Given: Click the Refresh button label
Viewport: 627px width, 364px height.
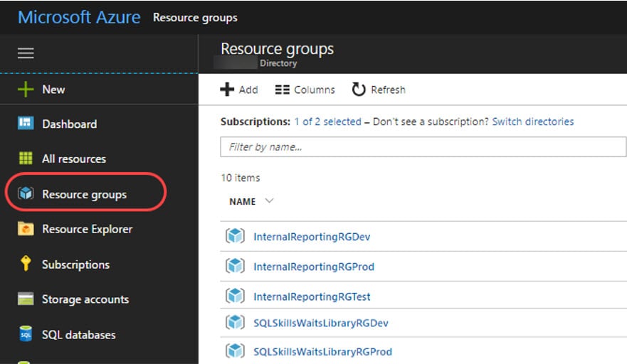Looking at the screenshot, I should [388, 90].
